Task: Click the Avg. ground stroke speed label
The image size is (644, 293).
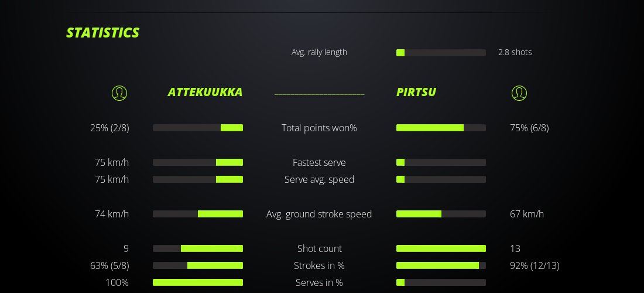Action: tap(319, 214)
